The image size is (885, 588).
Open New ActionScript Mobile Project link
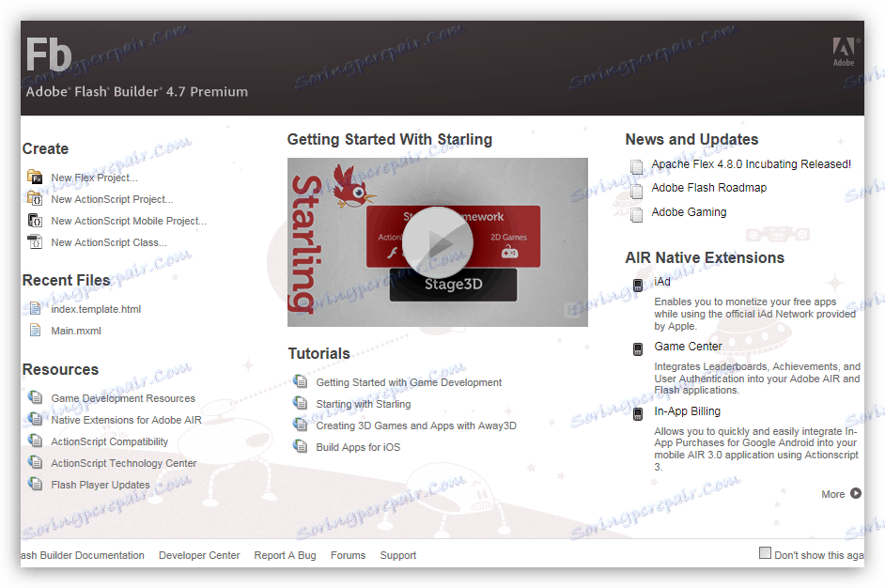(x=129, y=221)
